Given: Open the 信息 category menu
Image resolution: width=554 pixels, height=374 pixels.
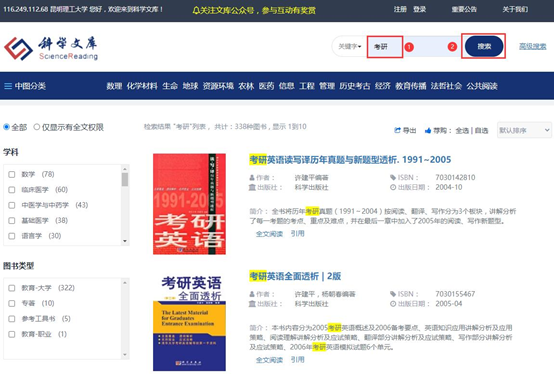Looking at the screenshot, I should [286, 86].
